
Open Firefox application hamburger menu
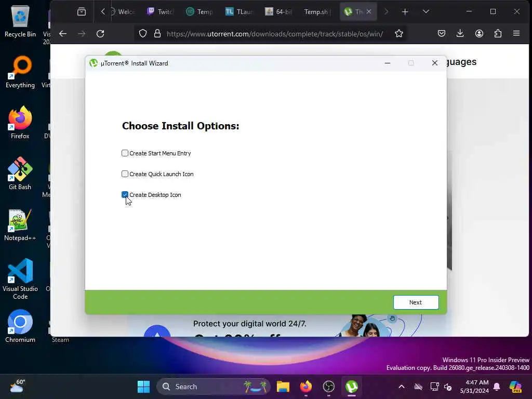coord(516,34)
